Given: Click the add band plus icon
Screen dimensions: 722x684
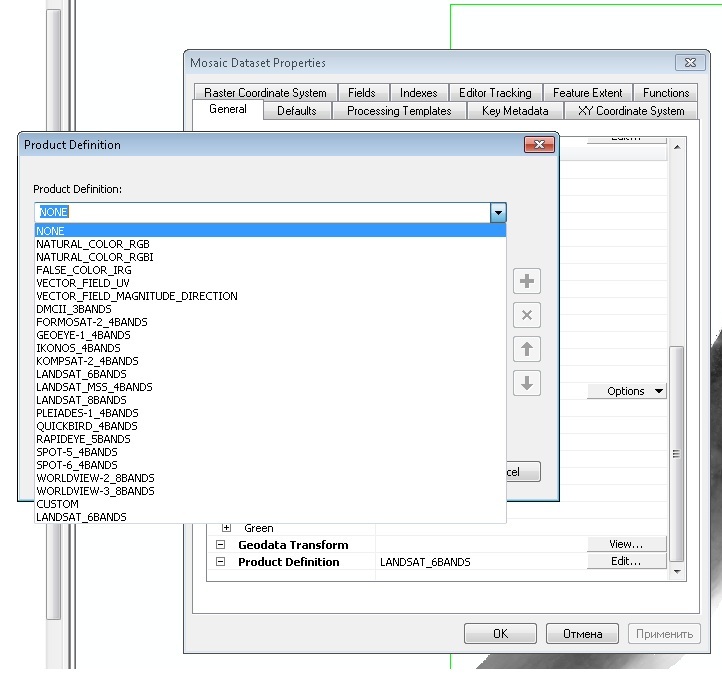Looking at the screenshot, I should [527, 281].
